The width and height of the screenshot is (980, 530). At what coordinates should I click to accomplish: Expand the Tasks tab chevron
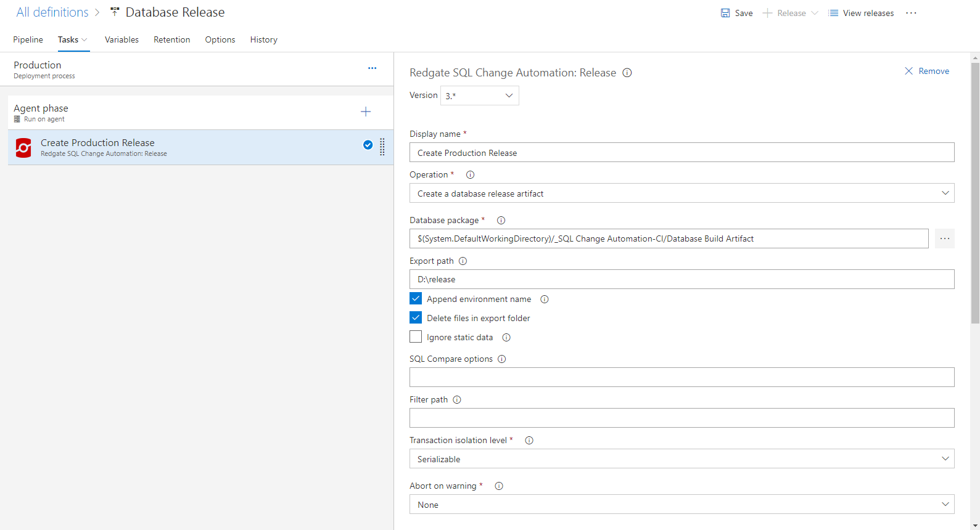point(84,39)
